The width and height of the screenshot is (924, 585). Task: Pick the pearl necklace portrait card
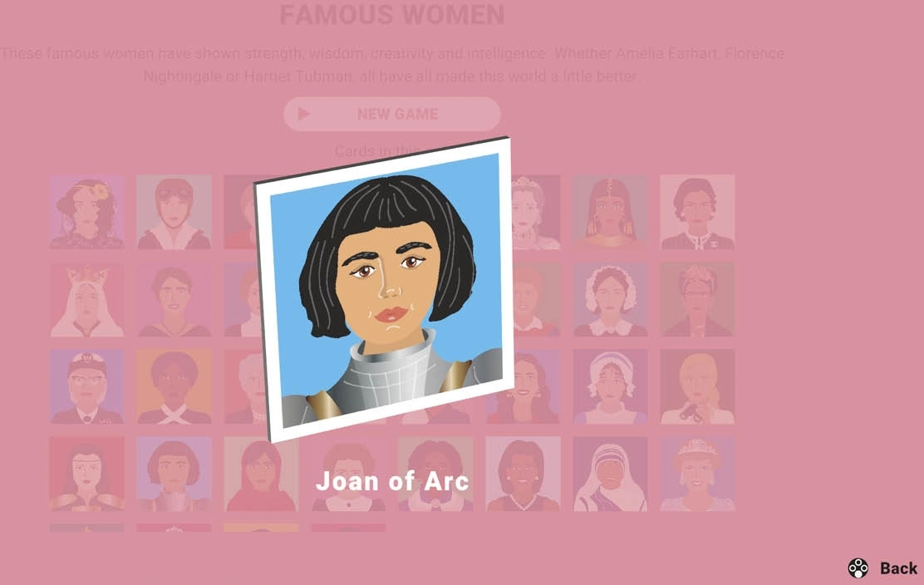523,474
